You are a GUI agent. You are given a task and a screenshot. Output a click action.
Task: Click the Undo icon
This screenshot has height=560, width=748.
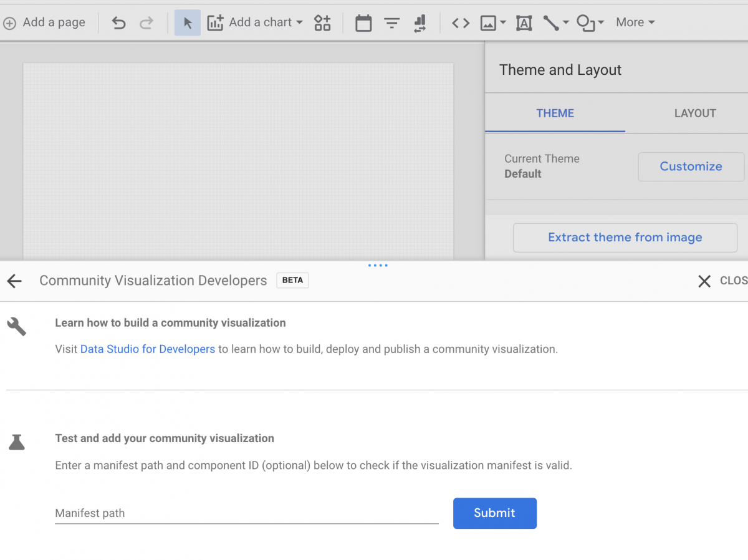click(118, 22)
